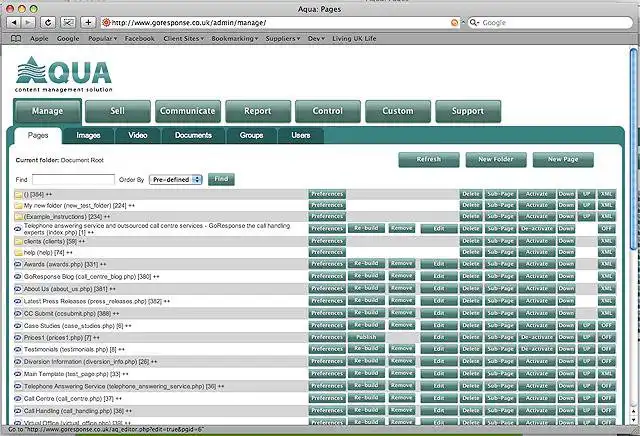The width and height of the screenshot is (640, 436).
Task: Click the browser URL address field
Action: coord(280,23)
